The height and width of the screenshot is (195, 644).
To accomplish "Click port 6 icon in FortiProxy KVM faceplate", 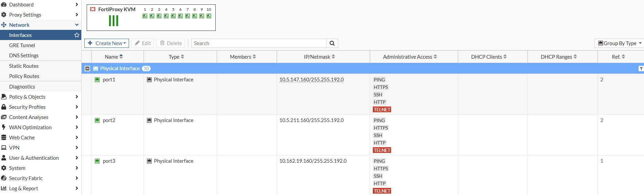I will coord(180,16).
